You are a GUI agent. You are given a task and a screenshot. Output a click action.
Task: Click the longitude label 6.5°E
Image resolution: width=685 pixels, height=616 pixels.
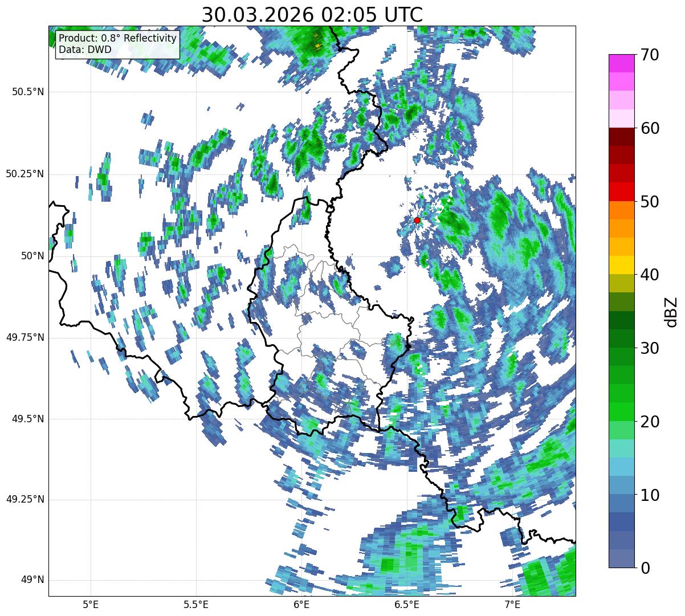tap(407, 604)
